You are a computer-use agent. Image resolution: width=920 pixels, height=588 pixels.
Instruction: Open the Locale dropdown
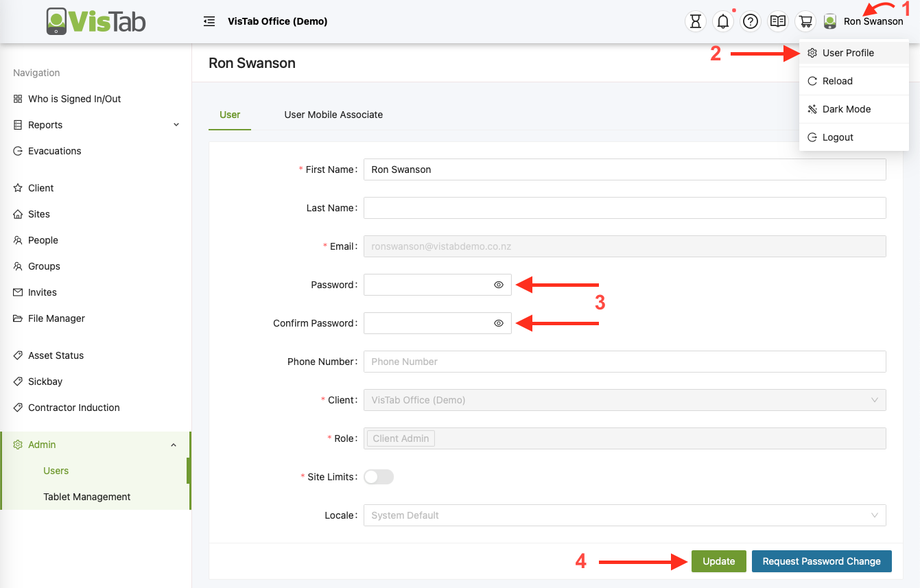(x=624, y=515)
